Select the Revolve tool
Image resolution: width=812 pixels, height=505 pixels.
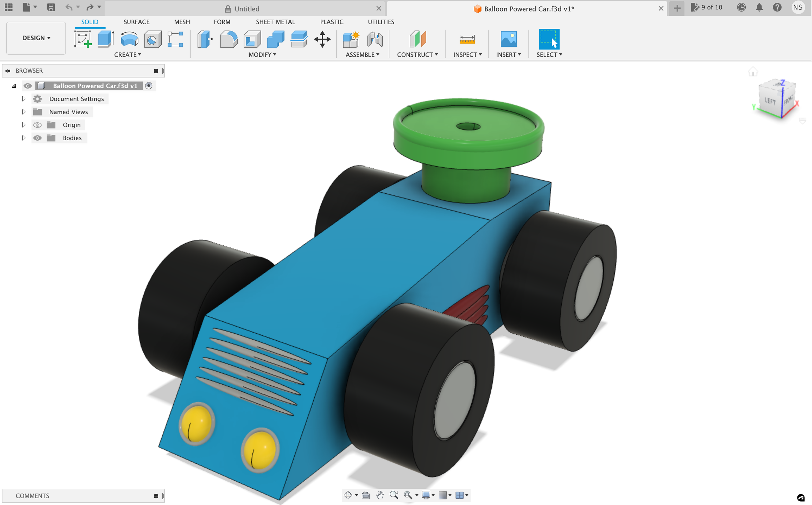tap(129, 39)
